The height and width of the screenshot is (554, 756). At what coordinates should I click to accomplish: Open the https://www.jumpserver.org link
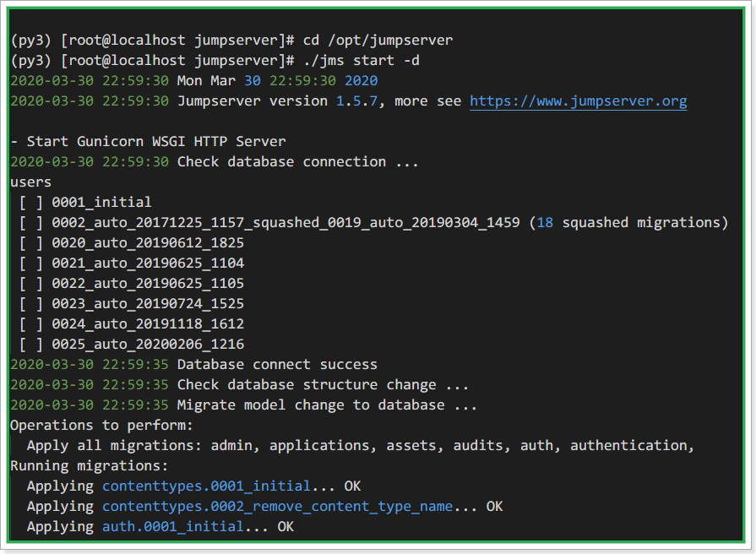tap(578, 101)
